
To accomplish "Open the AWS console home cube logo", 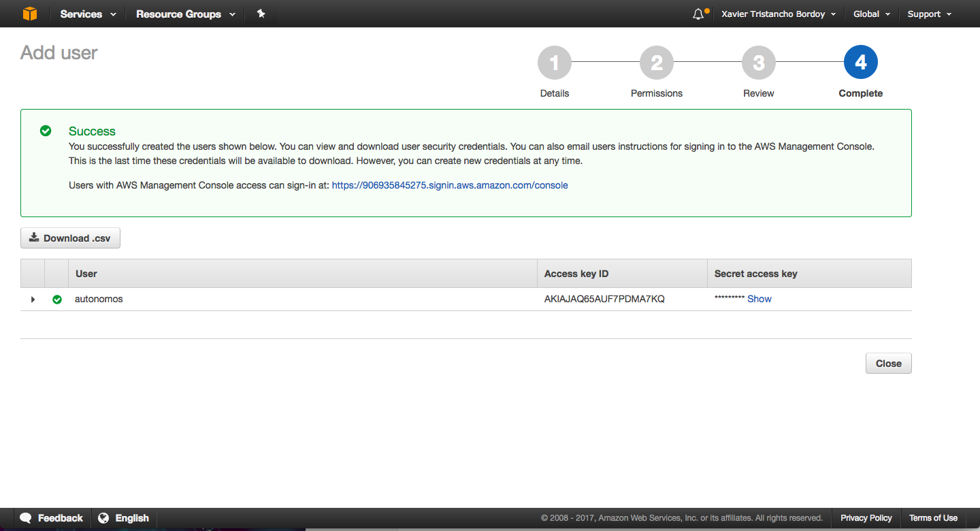I will point(30,14).
